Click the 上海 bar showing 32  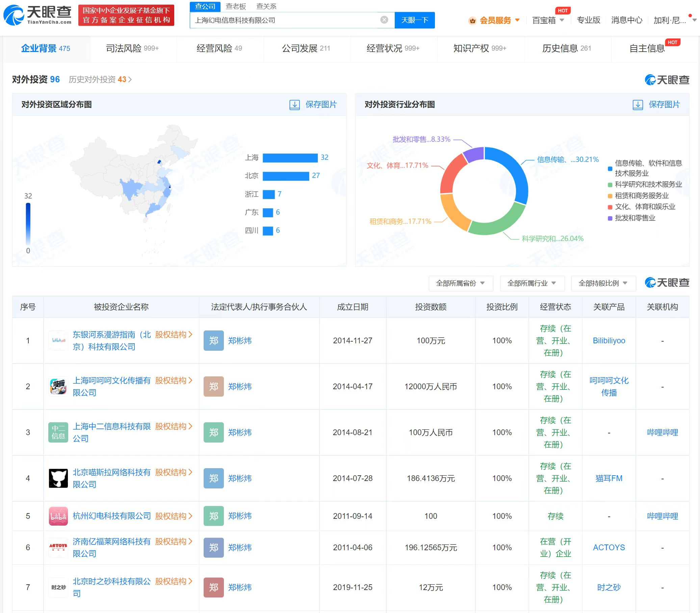(x=290, y=158)
